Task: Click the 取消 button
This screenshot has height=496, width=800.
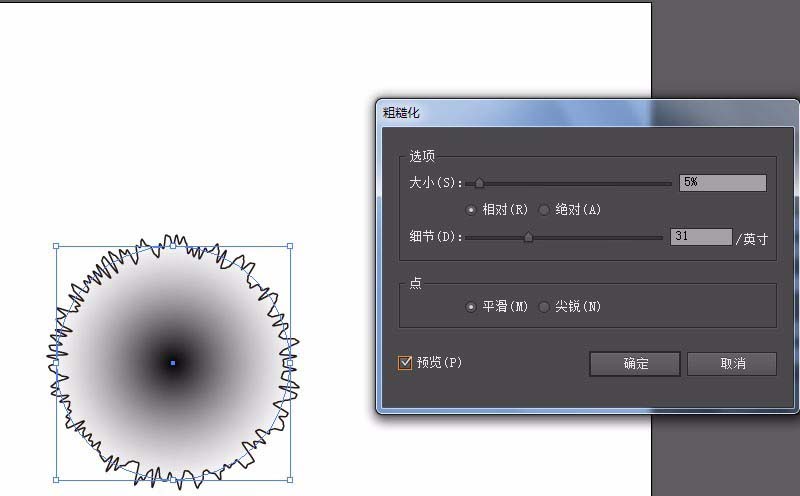Action: (732, 364)
